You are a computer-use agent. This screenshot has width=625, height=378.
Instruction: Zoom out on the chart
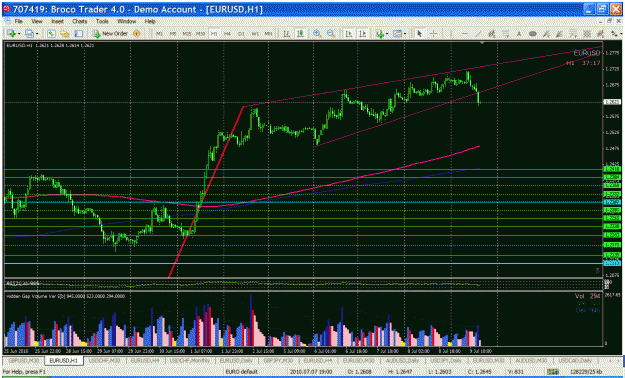(x=331, y=34)
